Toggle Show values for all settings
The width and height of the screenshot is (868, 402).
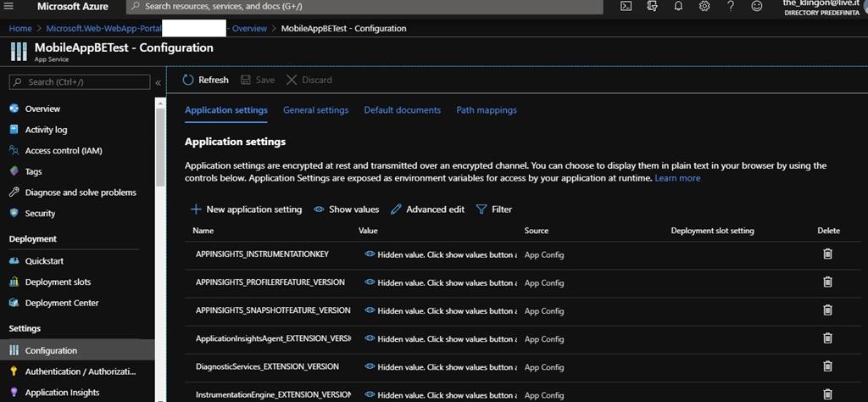point(347,209)
